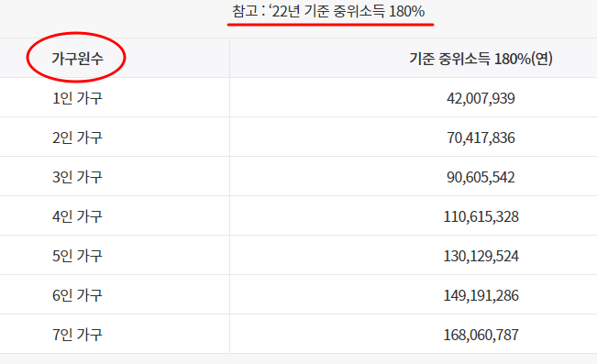Select the '7인 가구' row label
Image resolution: width=597 pixels, height=364 pixels.
click(x=77, y=335)
